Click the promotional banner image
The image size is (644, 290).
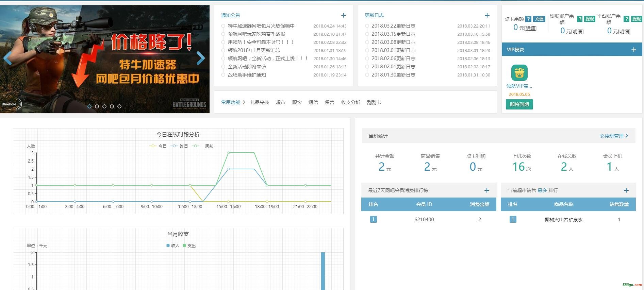coord(105,59)
